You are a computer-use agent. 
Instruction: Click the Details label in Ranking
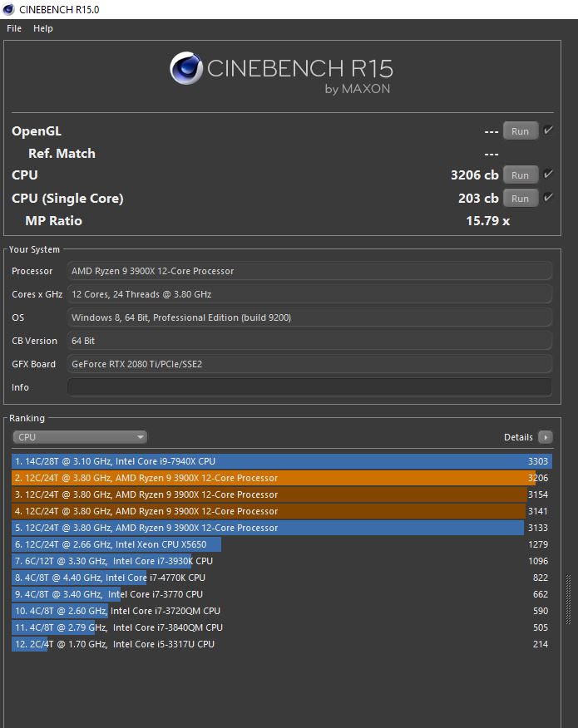[x=518, y=437]
